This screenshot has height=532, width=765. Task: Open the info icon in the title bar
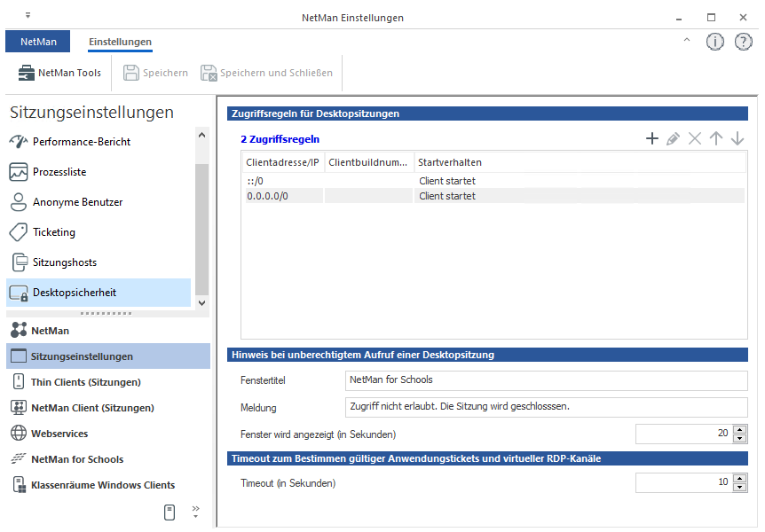[x=715, y=41]
